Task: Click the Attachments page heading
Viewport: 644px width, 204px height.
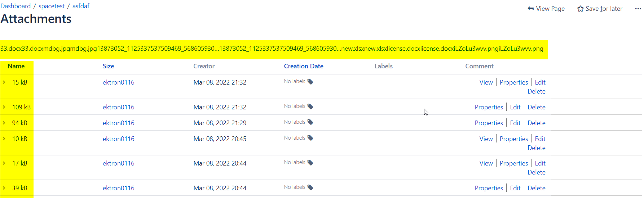Action: [x=36, y=19]
